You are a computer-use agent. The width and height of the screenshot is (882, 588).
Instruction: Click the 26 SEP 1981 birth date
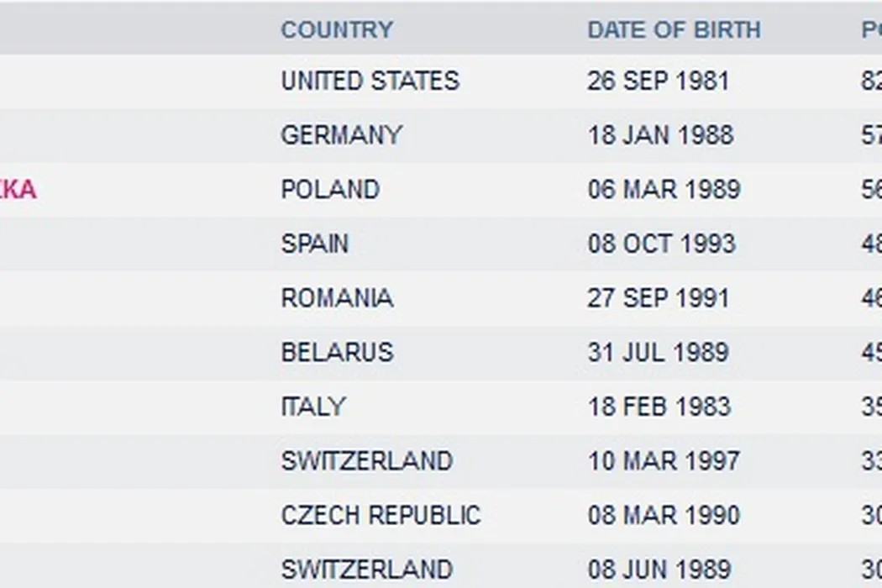click(658, 81)
